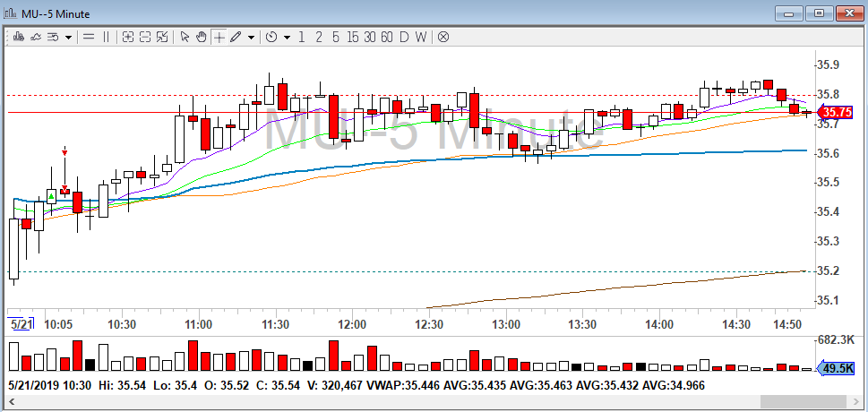
Task: Click the 35.9 price axis label
Action: click(827, 64)
